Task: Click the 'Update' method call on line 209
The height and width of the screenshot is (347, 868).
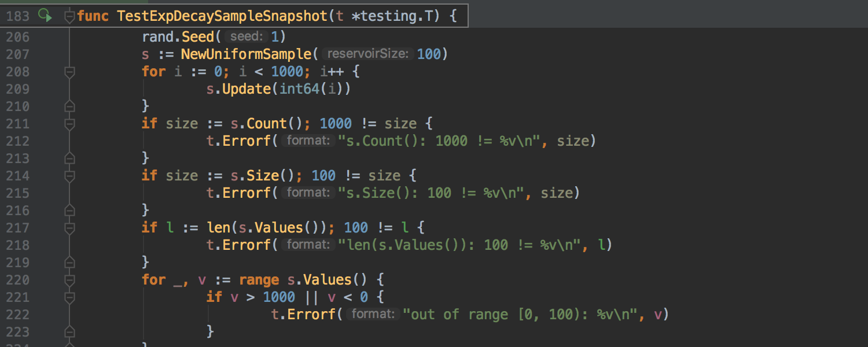Action: pos(247,89)
